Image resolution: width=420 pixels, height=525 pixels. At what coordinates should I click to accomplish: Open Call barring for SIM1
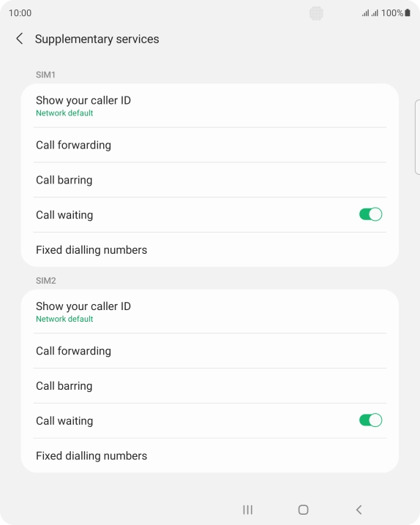210,180
